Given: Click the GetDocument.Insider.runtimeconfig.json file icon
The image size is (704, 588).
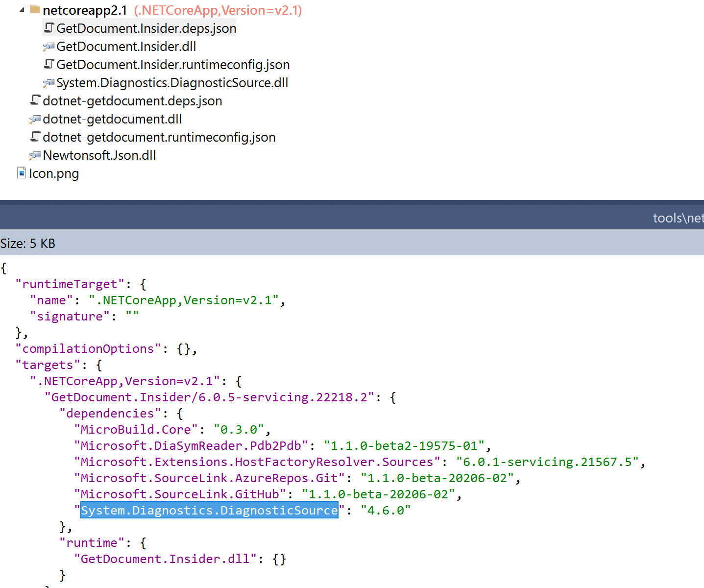Looking at the screenshot, I should pyautogui.click(x=49, y=64).
